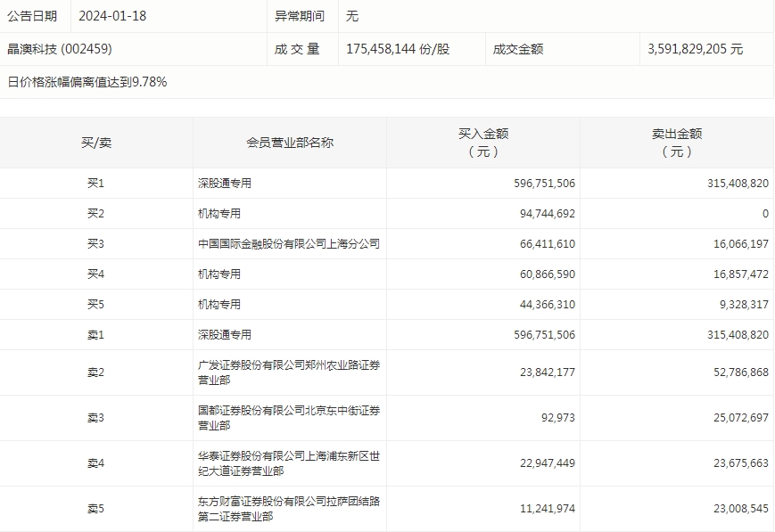
Task: Click buy amount 596,751,506 in 买1 row
Action: pos(544,184)
